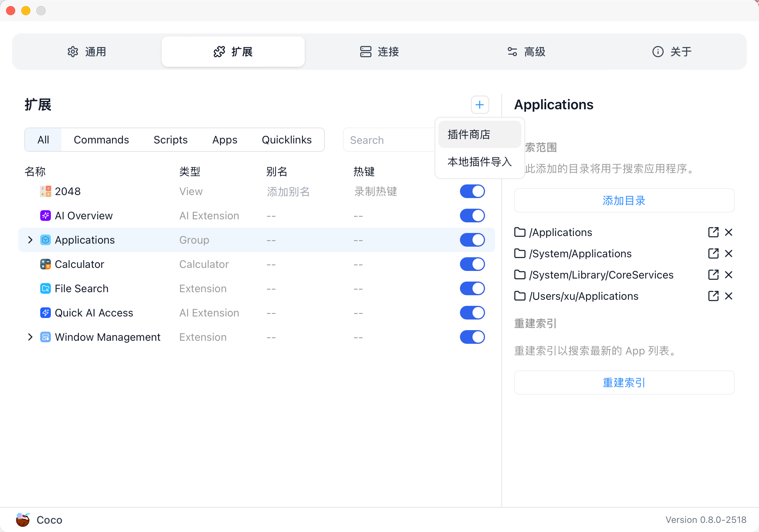
Task: Select 插件商店 from the dropdown menu
Action: click(x=469, y=134)
